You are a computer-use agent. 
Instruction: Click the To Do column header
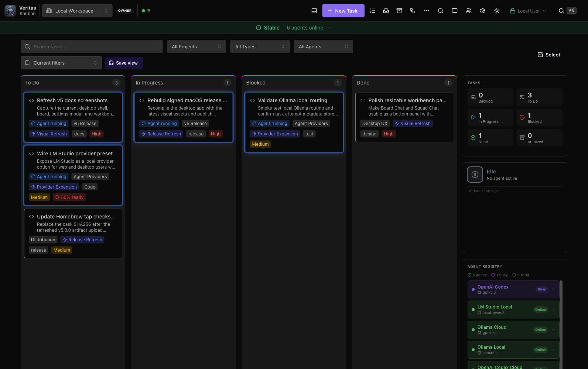pos(73,83)
